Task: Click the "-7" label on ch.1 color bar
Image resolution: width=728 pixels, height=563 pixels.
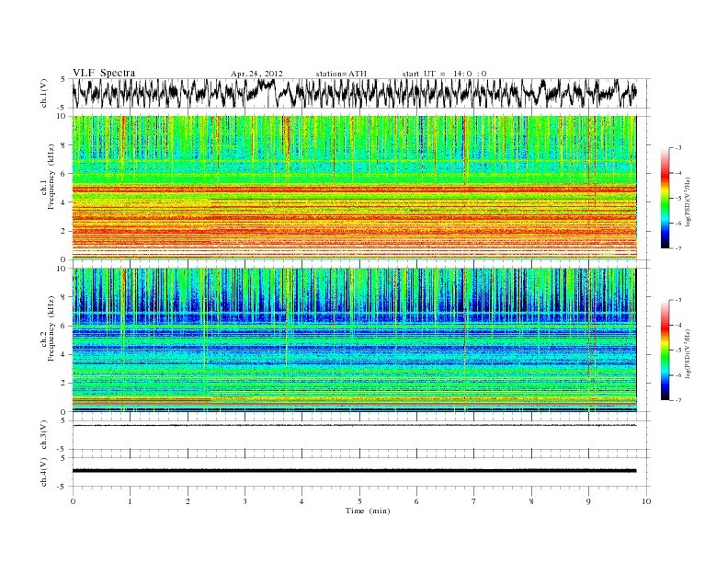Action: pos(678,248)
